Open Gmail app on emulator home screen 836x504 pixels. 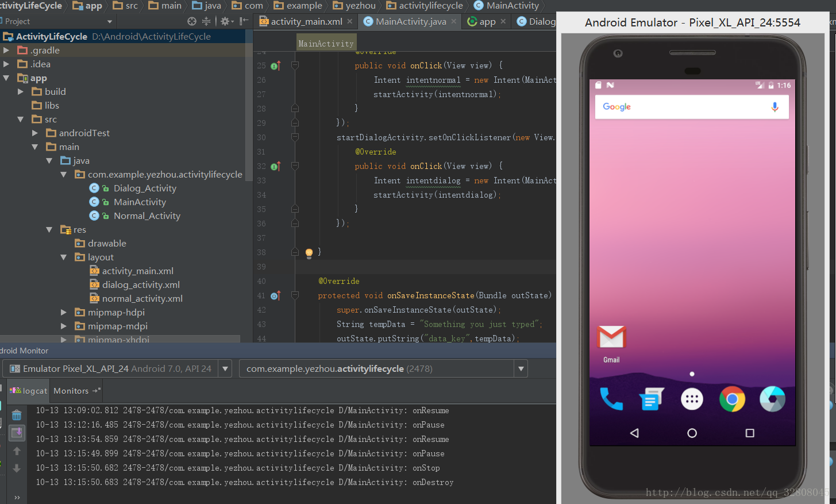(x=611, y=344)
